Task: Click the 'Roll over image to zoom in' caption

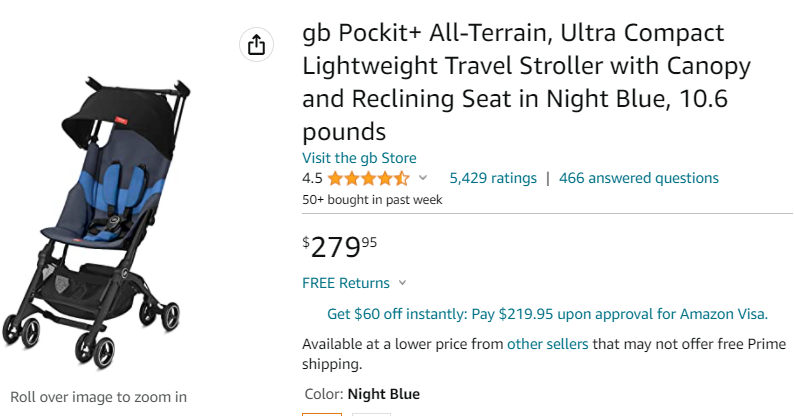Action: coord(98,396)
